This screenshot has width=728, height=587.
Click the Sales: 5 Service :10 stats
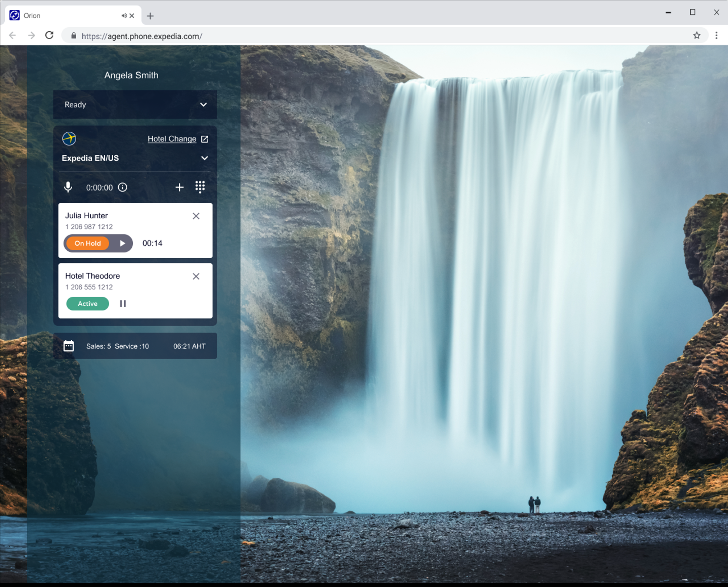pos(118,346)
